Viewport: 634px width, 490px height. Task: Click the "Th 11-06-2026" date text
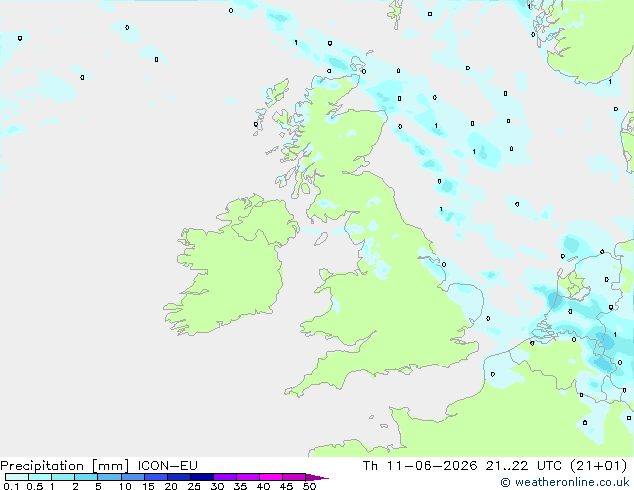[x=420, y=466]
